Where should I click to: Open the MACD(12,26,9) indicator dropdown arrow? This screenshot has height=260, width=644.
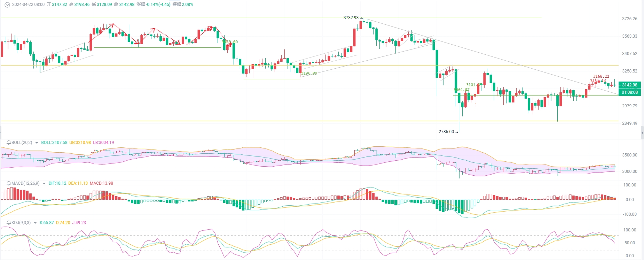(x=44, y=184)
